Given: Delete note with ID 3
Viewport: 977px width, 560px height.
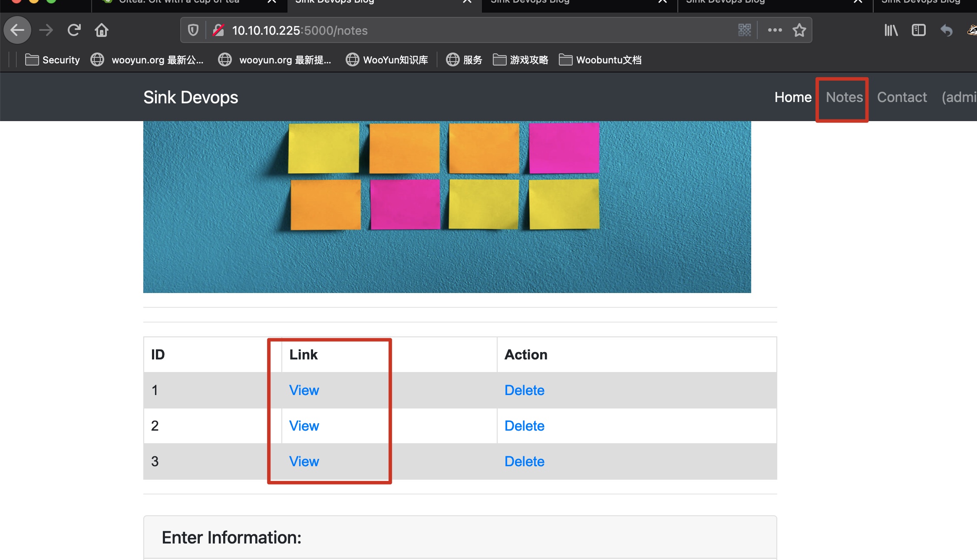Looking at the screenshot, I should [524, 461].
